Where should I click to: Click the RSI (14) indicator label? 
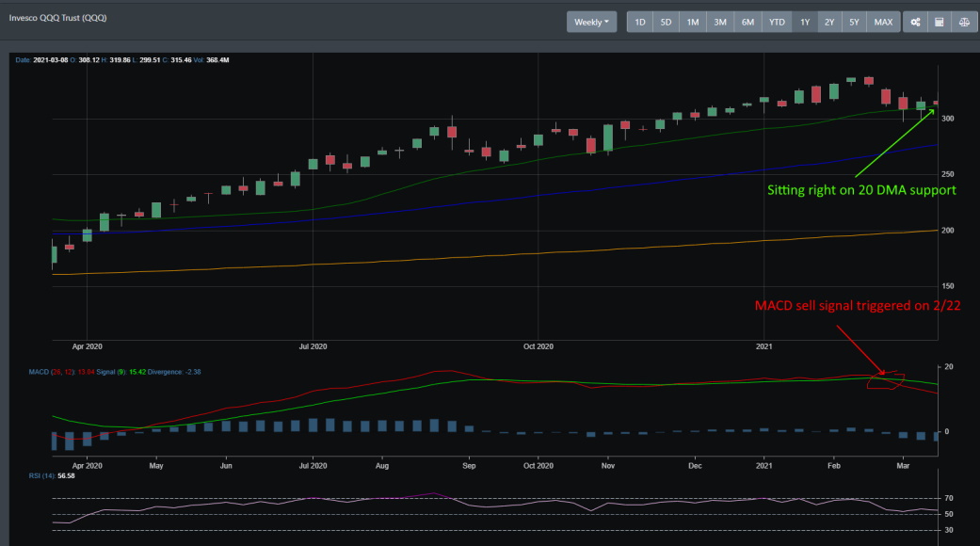pyautogui.click(x=41, y=476)
